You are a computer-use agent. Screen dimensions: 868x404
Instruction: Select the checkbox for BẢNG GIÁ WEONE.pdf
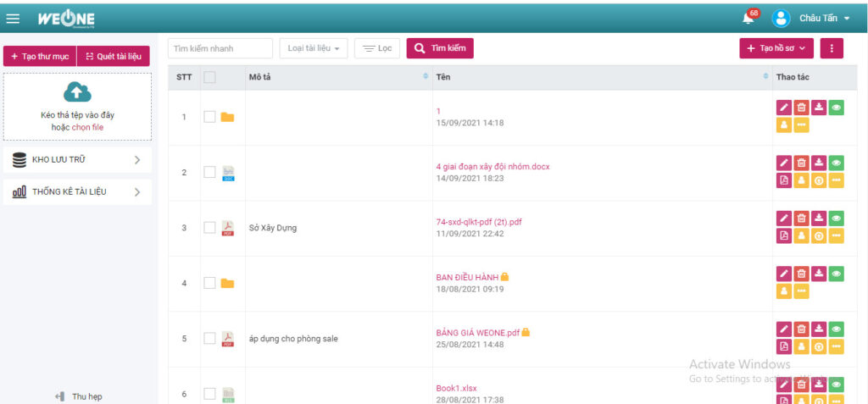[x=210, y=338]
